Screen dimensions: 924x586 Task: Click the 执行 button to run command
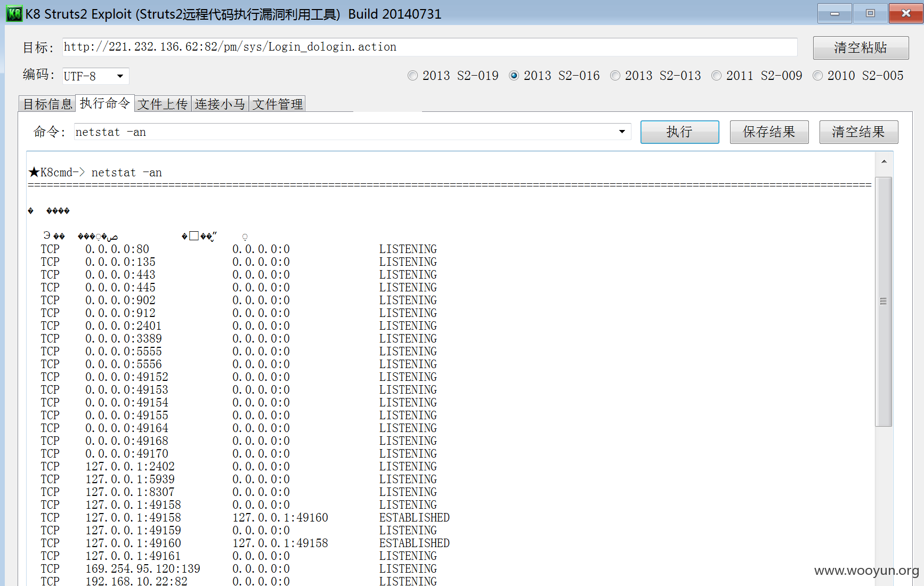coord(679,132)
